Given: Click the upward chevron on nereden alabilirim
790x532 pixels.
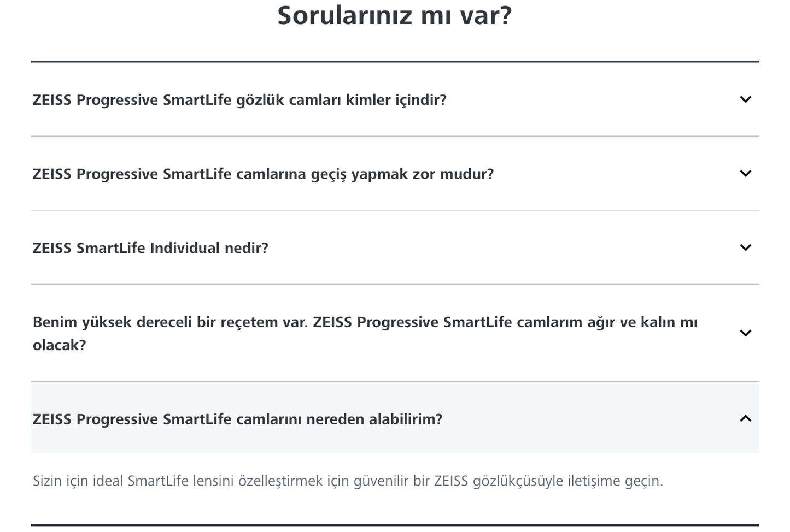Looking at the screenshot, I should tap(746, 419).
